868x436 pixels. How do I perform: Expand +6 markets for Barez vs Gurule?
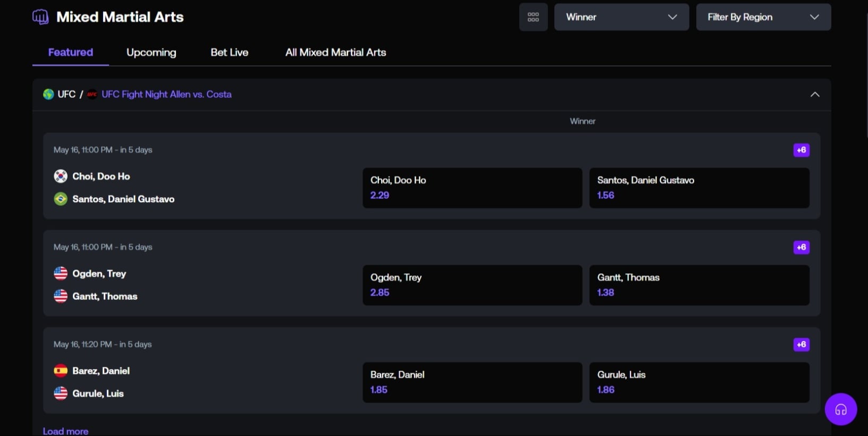[802, 345]
